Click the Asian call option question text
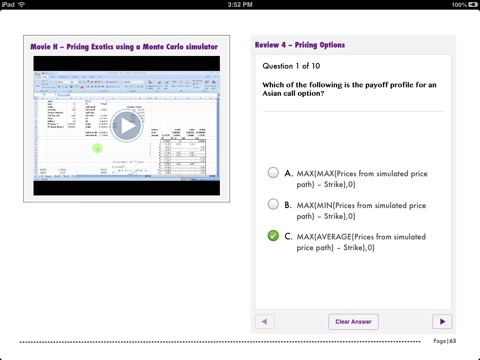Image resolution: width=480 pixels, height=360 pixels. click(349, 89)
